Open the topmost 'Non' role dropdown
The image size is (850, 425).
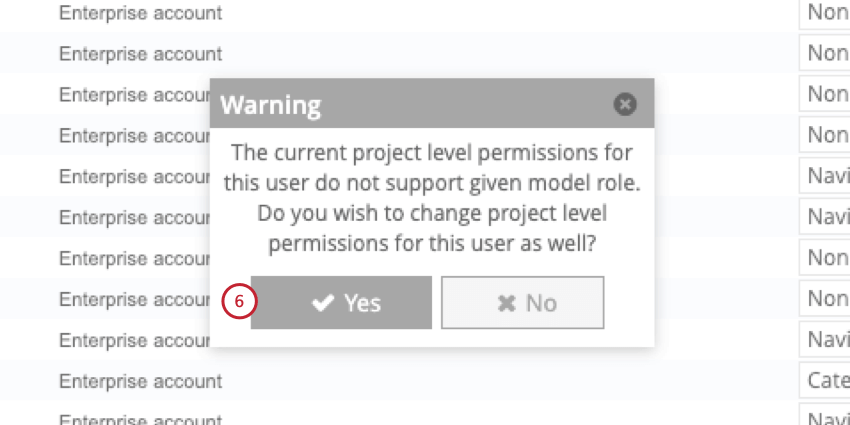[x=826, y=13]
